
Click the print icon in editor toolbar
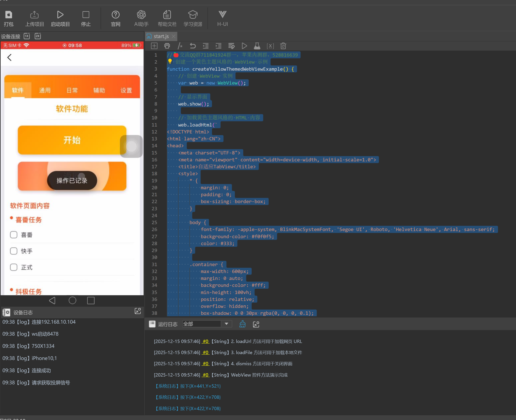[x=167, y=46]
